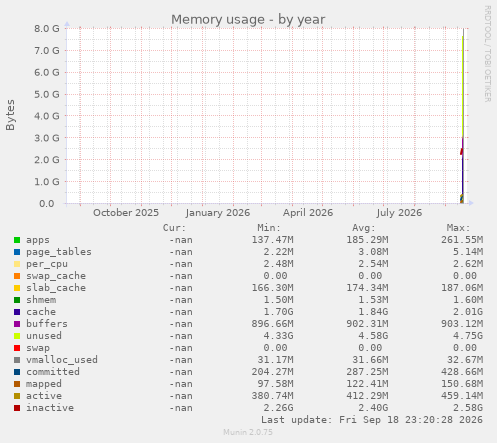Click the 'Munin 2.0.75' footer text
The height and width of the screenshot is (443, 497).
click(x=248, y=432)
